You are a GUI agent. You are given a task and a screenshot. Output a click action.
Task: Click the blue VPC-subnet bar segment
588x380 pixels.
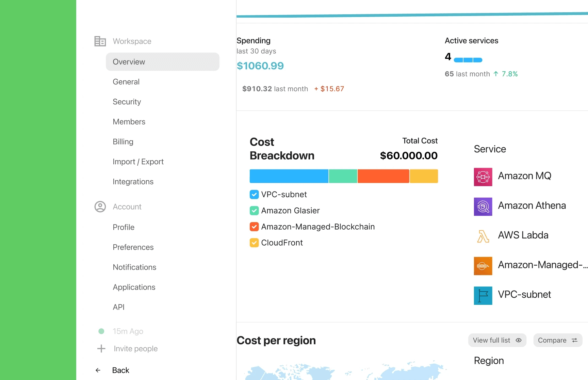click(289, 176)
